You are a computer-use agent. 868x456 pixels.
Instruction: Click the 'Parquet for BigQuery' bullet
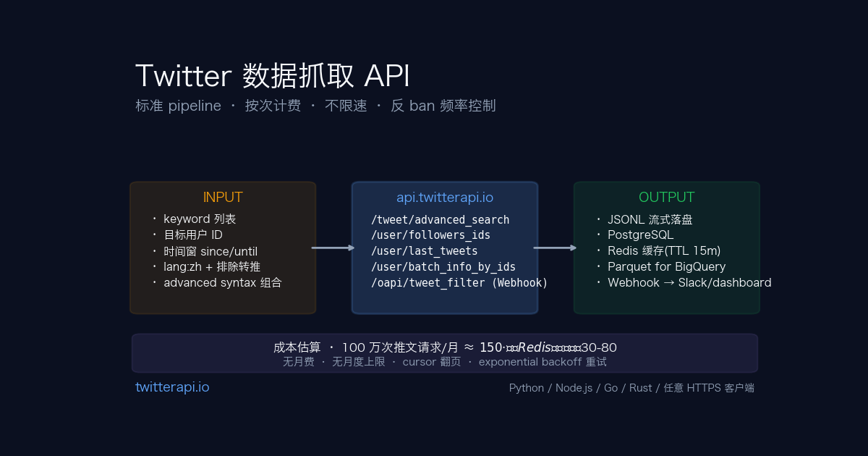(661, 267)
